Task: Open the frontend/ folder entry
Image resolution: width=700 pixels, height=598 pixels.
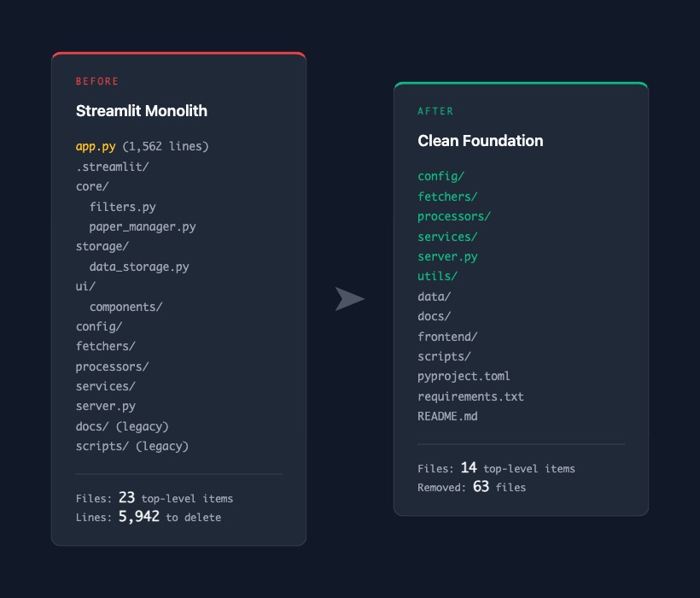Action: 447,337
